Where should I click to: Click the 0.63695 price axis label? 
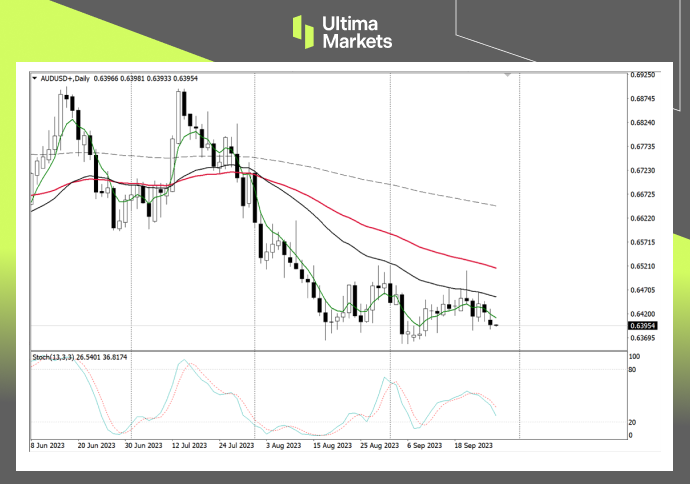coord(641,338)
